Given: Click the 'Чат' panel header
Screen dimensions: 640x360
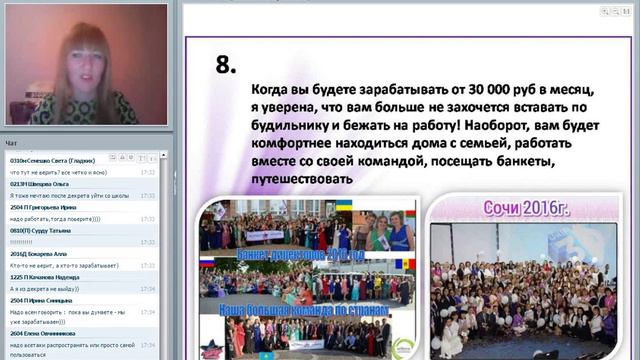Looking at the screenshot, I should (x=11, y=143).
